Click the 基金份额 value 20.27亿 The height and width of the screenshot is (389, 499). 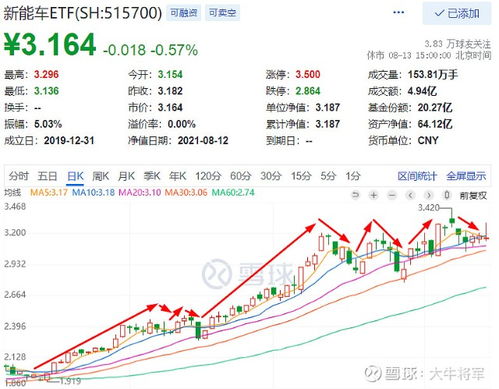pos(435,107)
